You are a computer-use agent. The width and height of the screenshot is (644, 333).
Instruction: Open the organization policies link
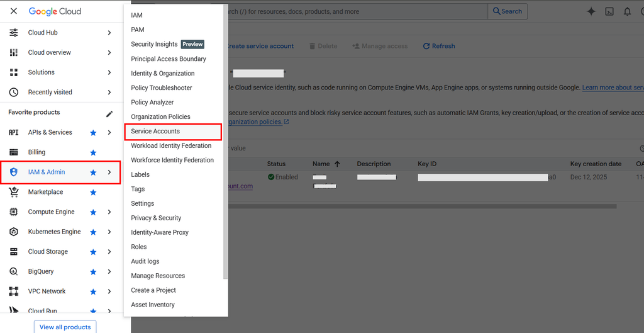click(x=257, y=121)
